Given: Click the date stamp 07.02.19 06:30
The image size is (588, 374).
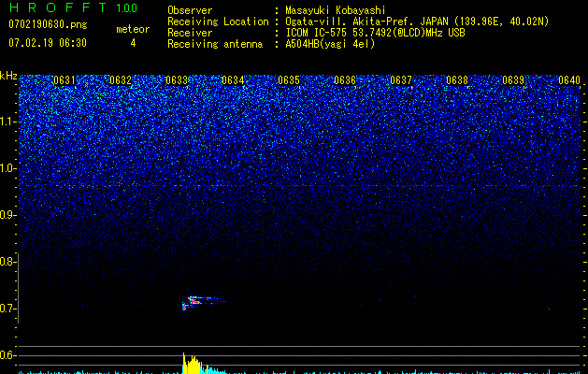Looking at the screenshot, I should [48, 43].
